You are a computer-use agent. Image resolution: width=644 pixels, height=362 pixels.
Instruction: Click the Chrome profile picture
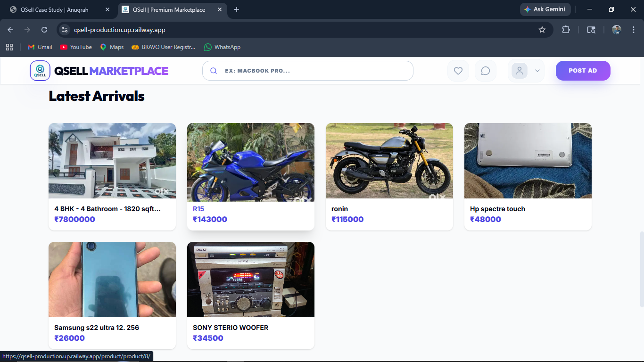tap(617, 30)
